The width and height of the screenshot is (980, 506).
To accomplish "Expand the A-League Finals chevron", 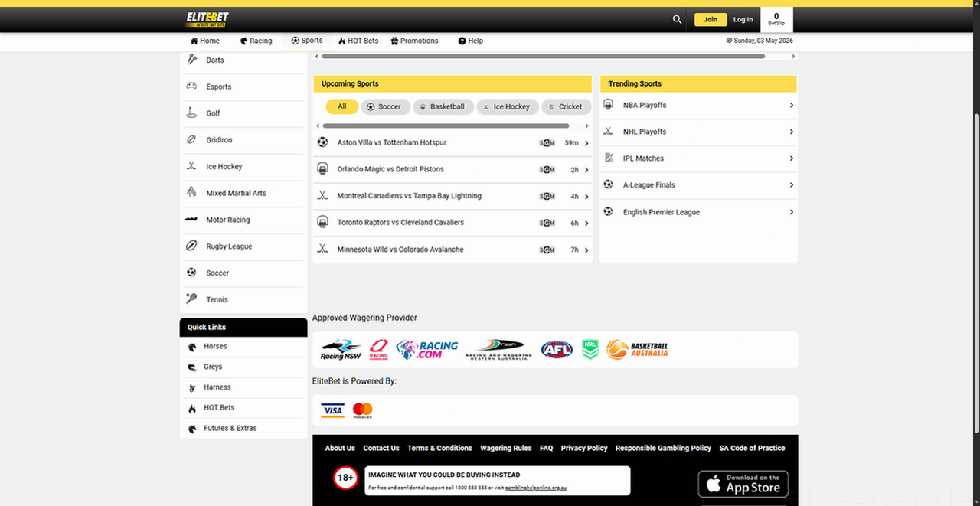I will [791, 185].
